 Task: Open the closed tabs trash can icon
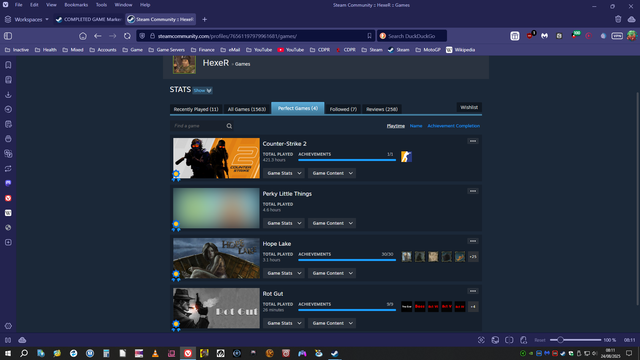pyautogui.click(x=618, y=19)
